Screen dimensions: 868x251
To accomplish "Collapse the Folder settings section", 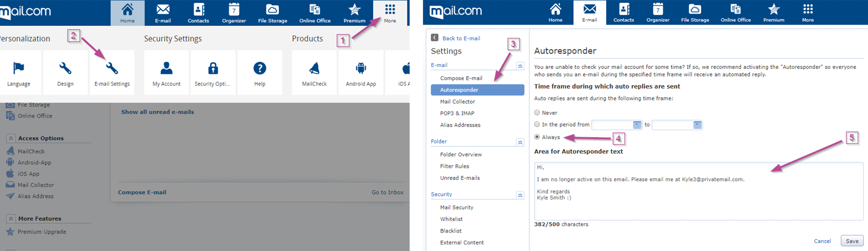I will (x=520, y=142).
